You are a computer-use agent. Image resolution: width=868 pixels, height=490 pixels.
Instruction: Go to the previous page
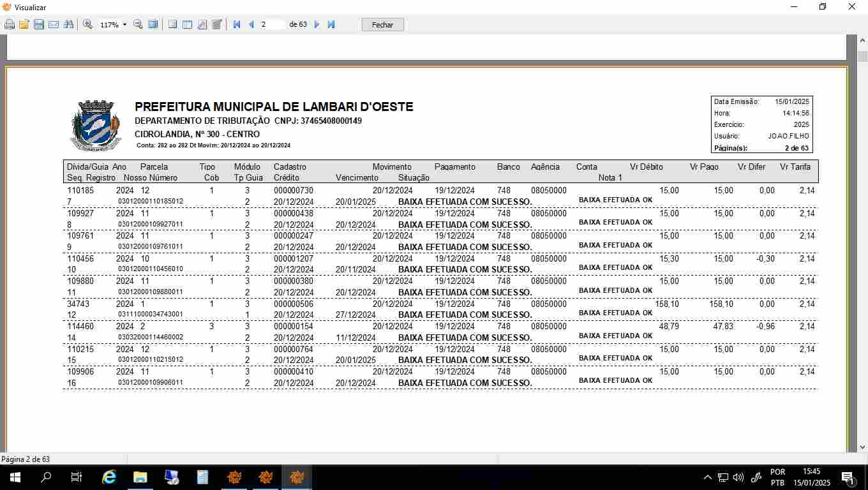pos(251,24)
